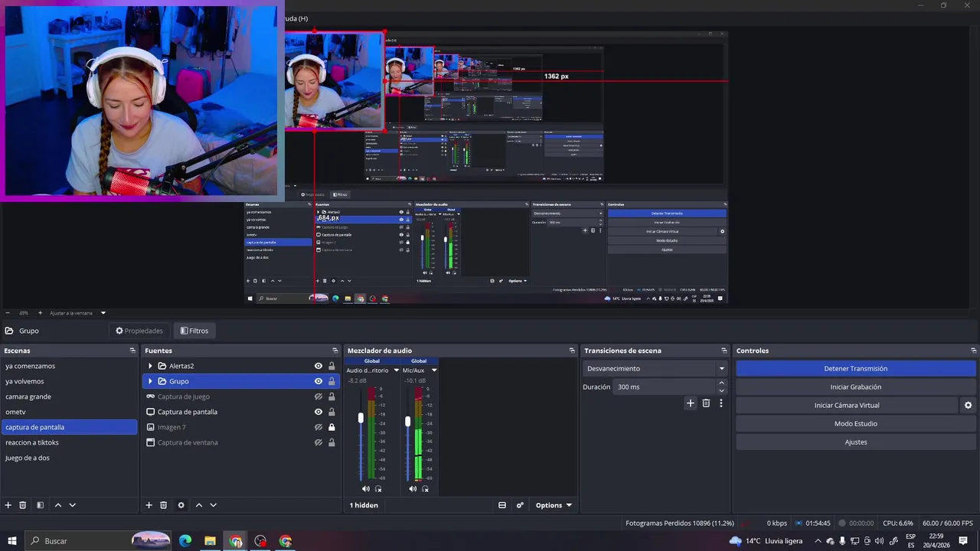Viewport: 980px width, 551px height.
Task: Add a new source with plus icon in Fuentes
Action: click(x=149, y=505)
